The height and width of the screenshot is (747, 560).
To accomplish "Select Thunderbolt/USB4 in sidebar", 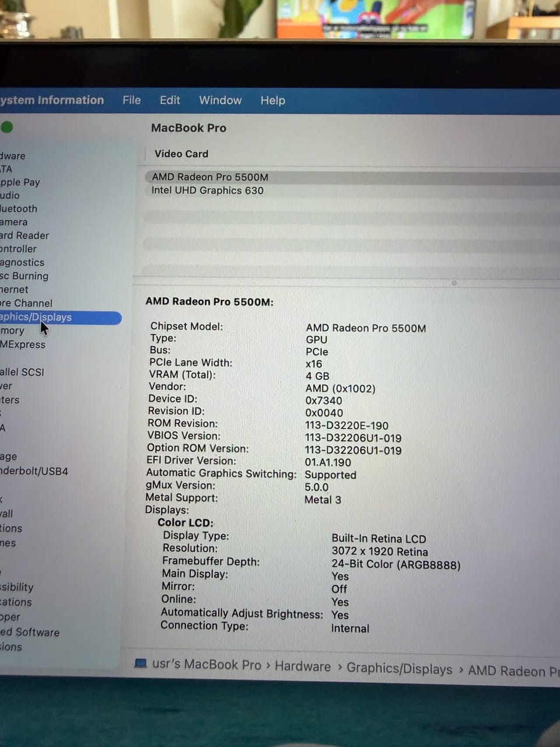I will coord(34,471).
